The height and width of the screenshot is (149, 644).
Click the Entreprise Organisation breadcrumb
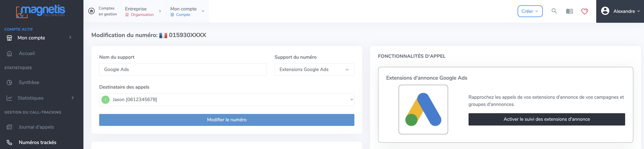pos(139,12)
